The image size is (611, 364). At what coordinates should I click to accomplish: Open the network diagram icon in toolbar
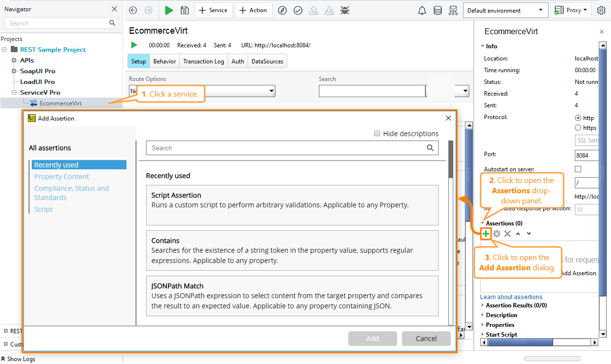453,10
